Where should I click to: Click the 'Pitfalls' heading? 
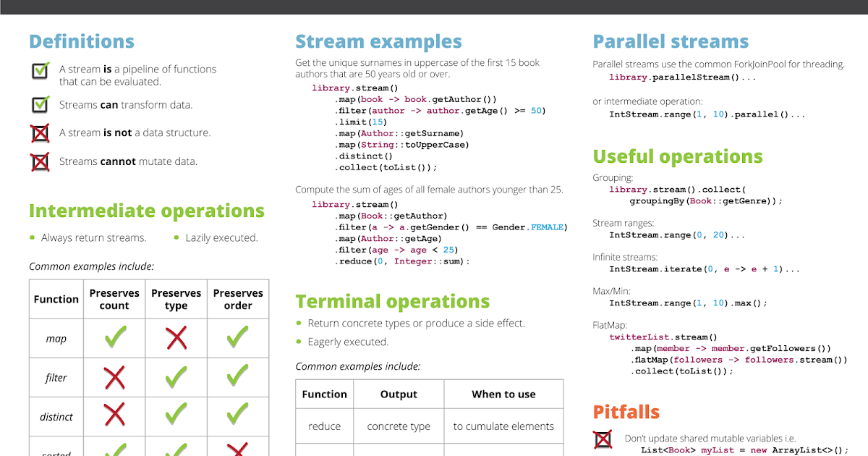(x=626, y=413)
